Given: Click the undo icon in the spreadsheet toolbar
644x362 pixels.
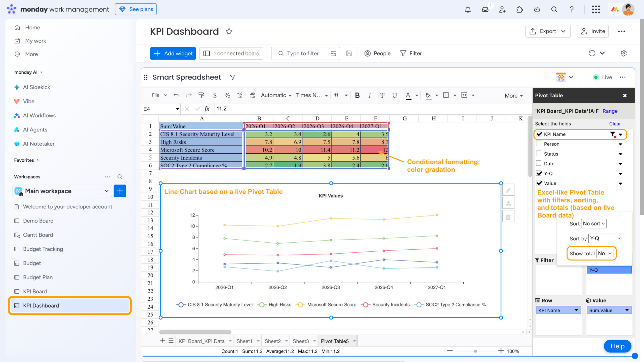Looking at the screenshot, I should [x=176, y=95].
